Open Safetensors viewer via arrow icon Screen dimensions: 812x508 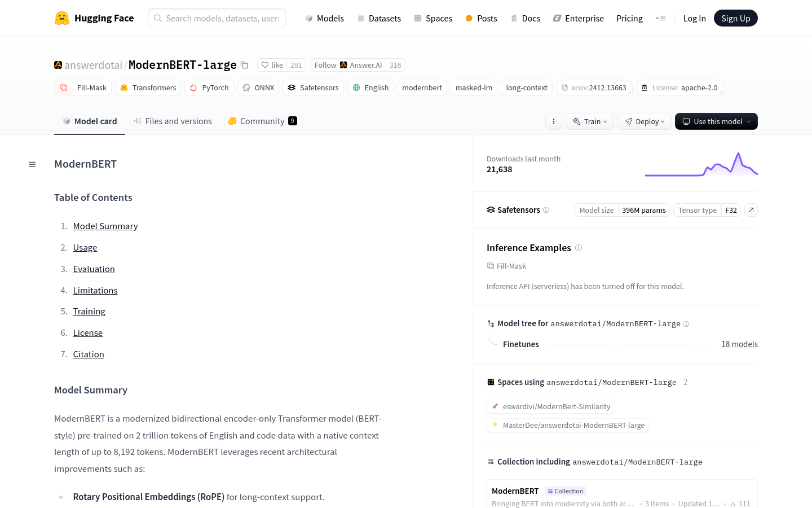click(751, 210)
